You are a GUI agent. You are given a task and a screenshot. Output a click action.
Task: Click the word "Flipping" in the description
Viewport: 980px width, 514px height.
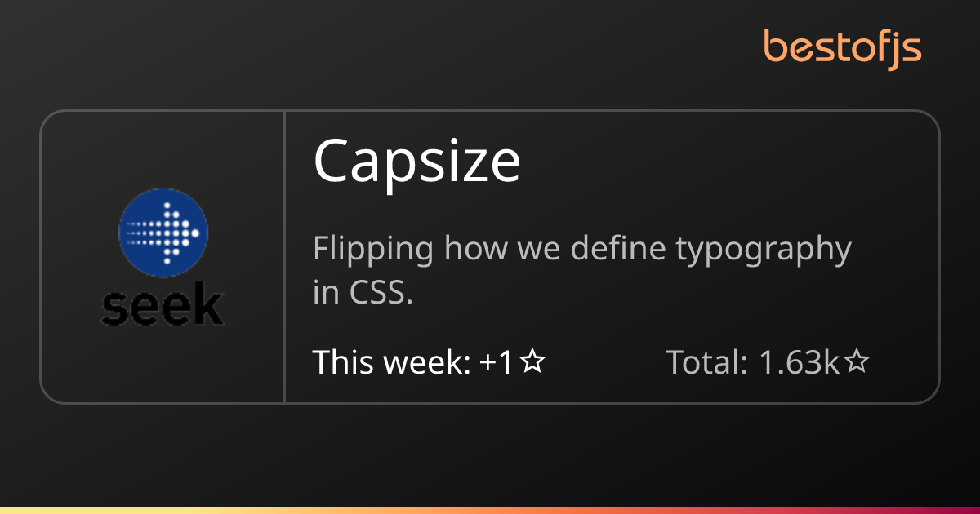pyautogui.click(x=372, y=250)
